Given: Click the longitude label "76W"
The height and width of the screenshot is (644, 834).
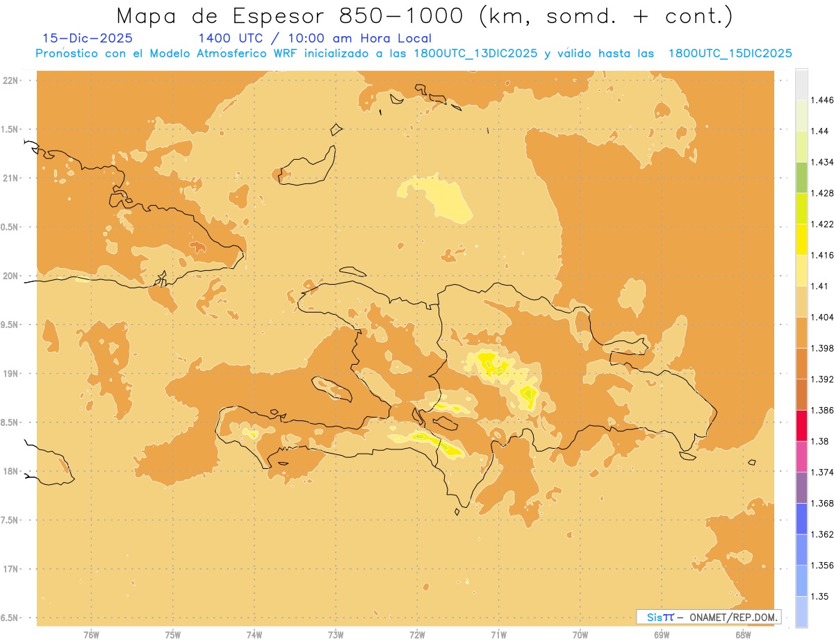Looking at the screenshot, I should pyautogui.click(x=91, y=635).
